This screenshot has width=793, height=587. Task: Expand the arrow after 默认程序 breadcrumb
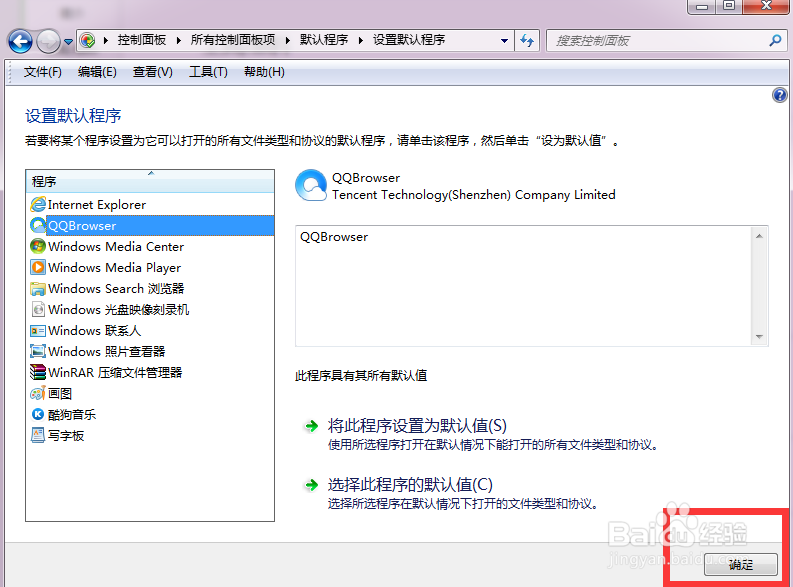click(x=361, y=40)
